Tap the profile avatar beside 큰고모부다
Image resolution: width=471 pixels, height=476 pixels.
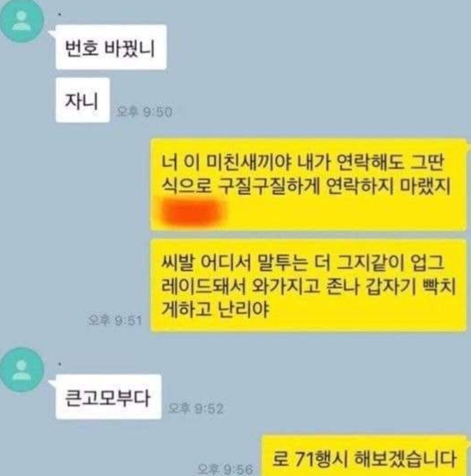click(x=21, y=370)
